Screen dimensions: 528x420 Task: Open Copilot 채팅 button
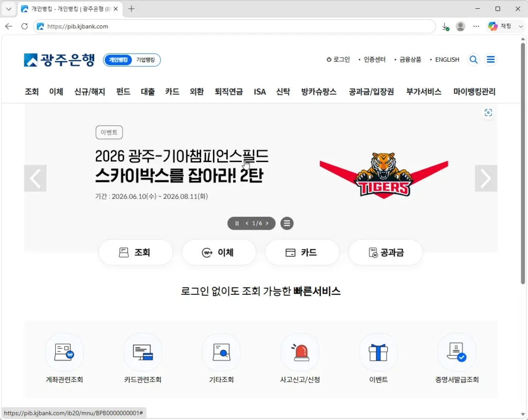(500, 26)
